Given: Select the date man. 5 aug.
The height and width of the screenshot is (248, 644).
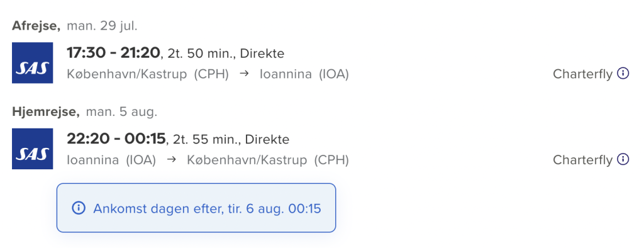Looking at the screenshot, I should [121, 112].
